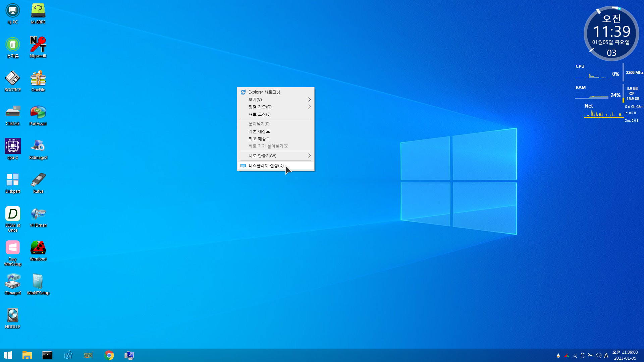Select the ChkDsk desktop icon
The image size is (644, 362).
[13, 115]
